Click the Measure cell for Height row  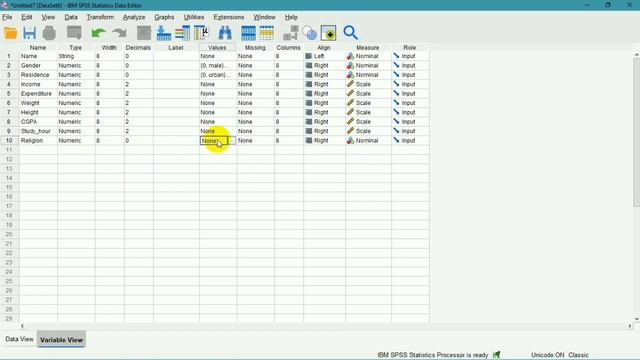(x=368, y=112)
